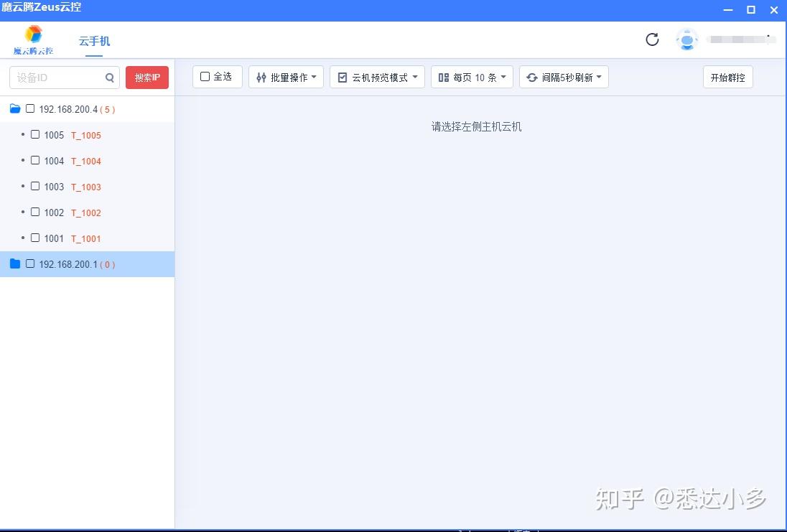Minimize the Zeus云控 window

pyautogui.click(x=728, y=10)
